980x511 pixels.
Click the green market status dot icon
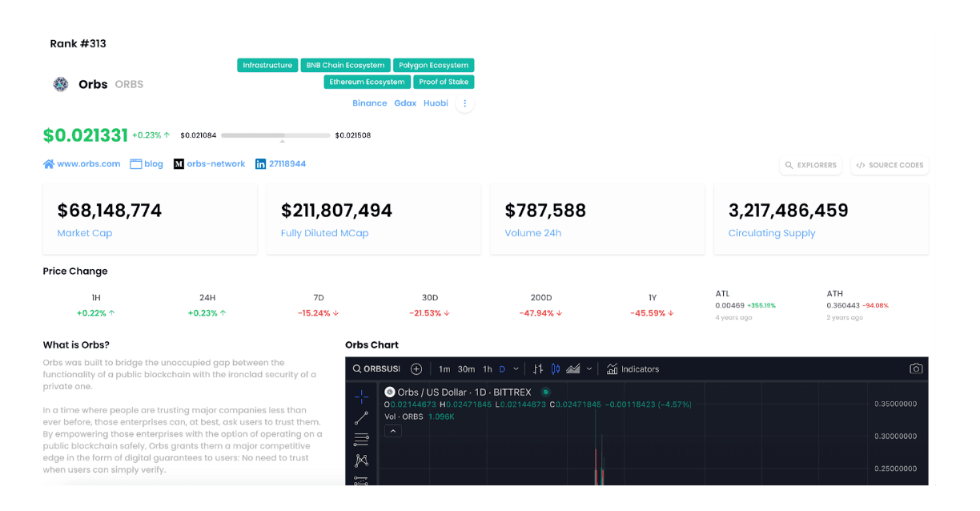click(x=545, y=392)
